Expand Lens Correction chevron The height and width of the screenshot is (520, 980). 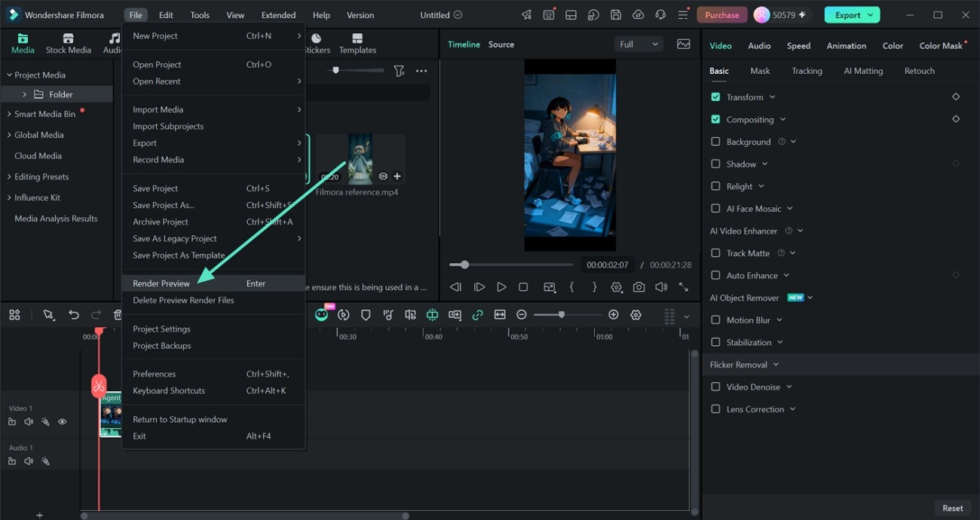[x=792, y=409]
